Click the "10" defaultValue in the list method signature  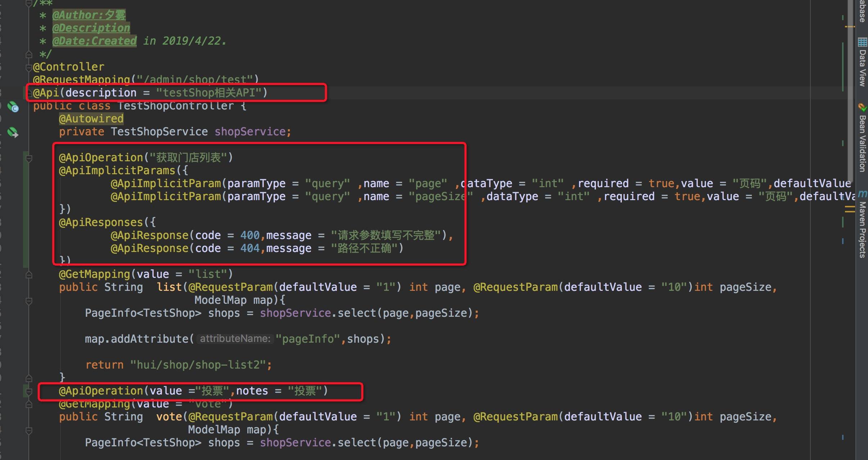(x=674, y=287)
